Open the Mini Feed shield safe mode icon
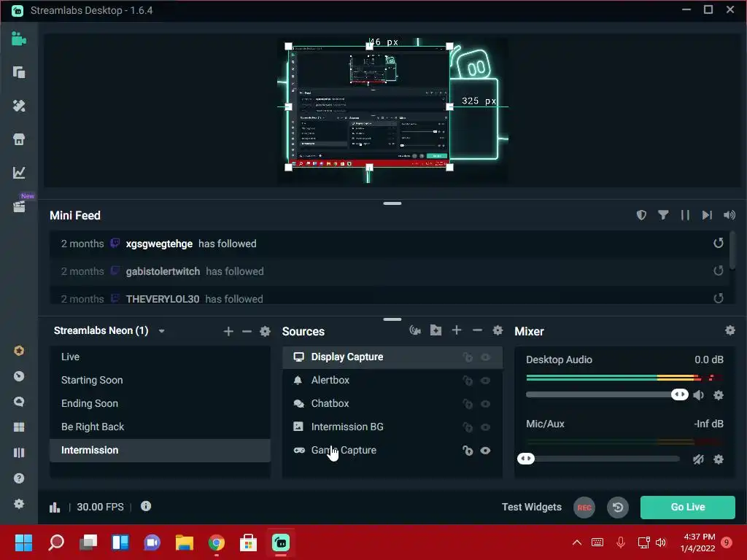The image size is (747, 560). pos(641,215)
